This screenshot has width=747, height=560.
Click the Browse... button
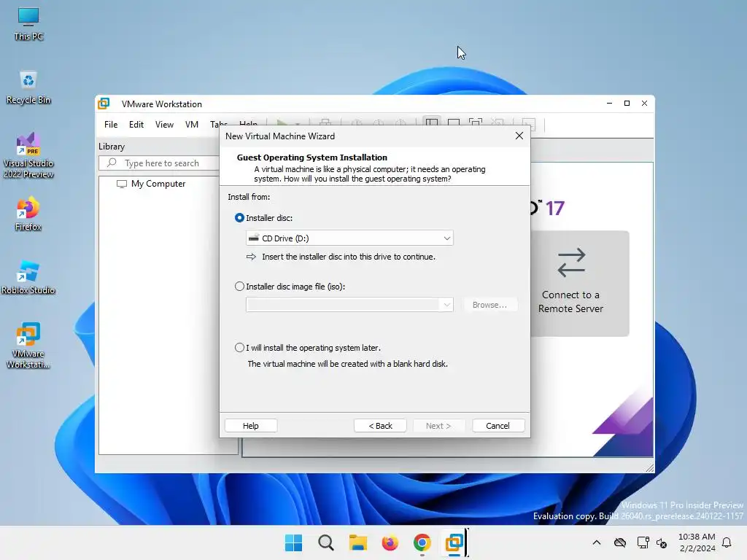coord(489,305)
